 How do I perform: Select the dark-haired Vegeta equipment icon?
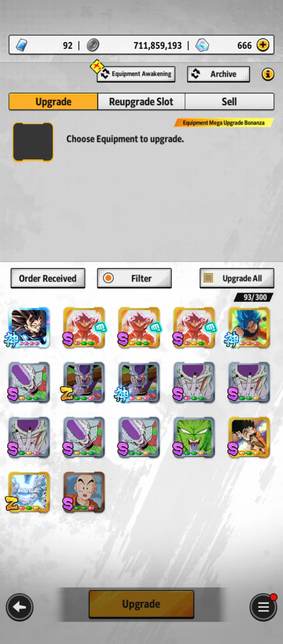click(x=29, y=327)
